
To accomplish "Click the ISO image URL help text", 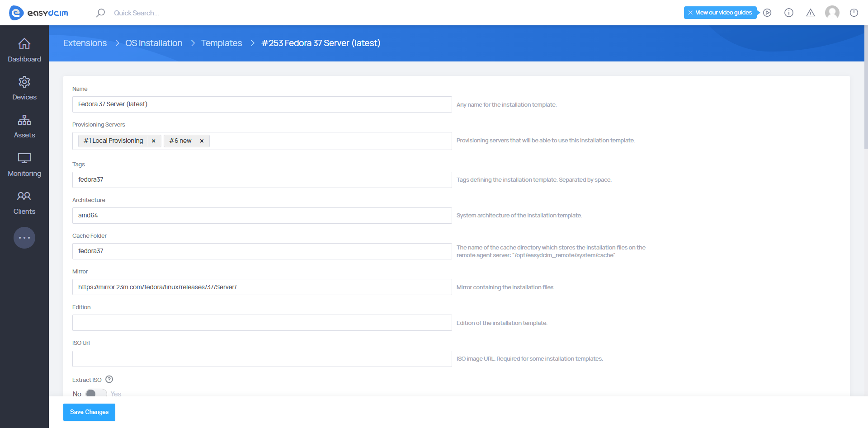I will pos(529,359).
